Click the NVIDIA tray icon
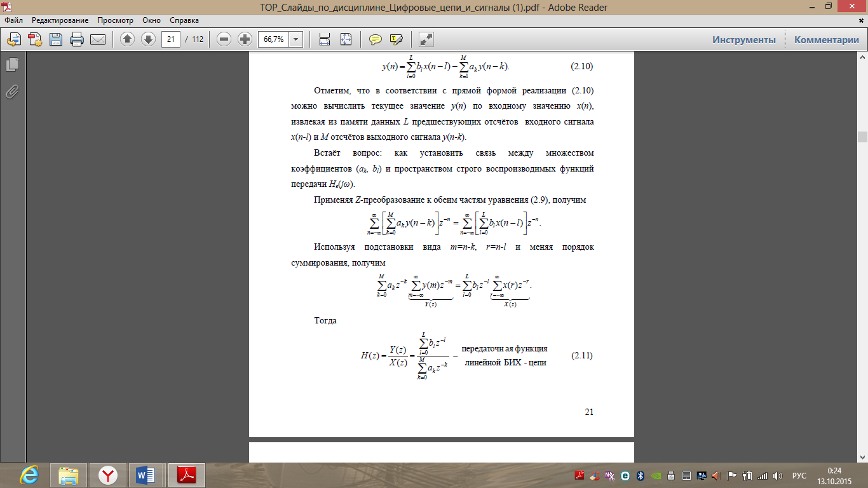Image resolution: width=868 pixels, height=488 pixels. (656, 475)
